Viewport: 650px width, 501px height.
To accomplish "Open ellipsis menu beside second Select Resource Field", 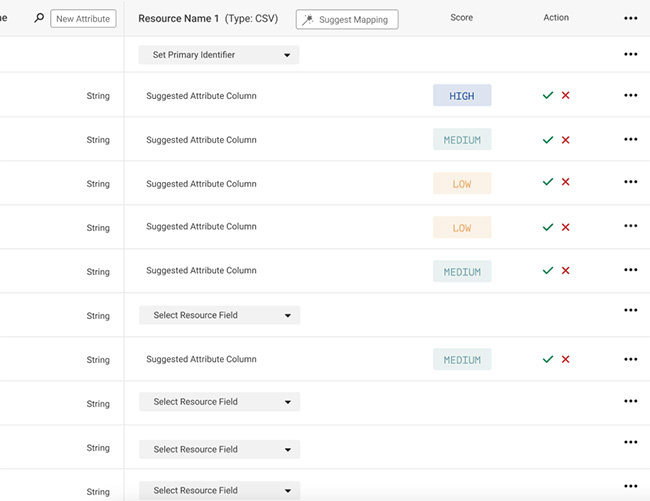I will 631,401.
